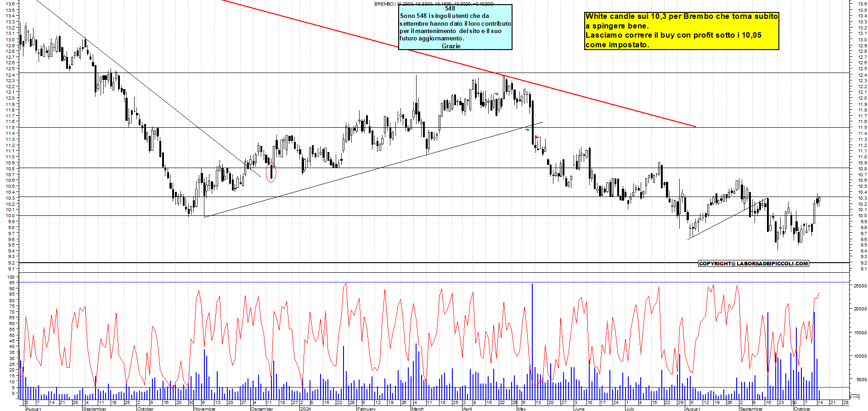The width and height of the screenshot is (868, 411).
Task: Click the red circle marking the December candle
Action: [x=271, y=172]
